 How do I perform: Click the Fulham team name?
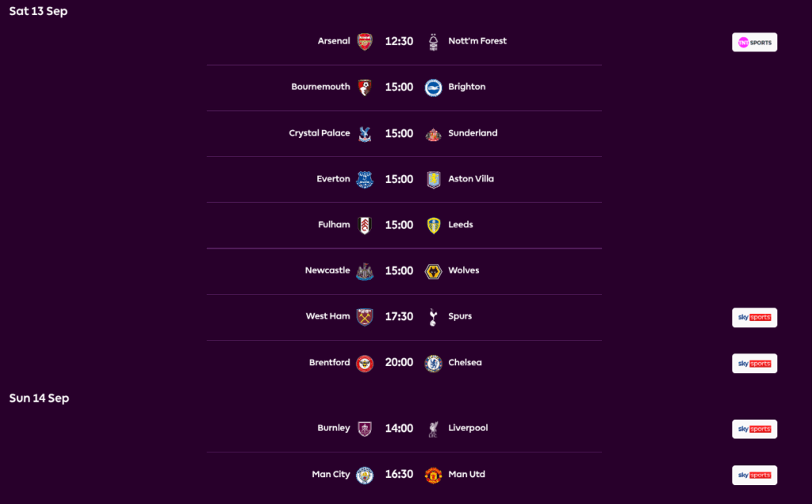tap(334, 225)
